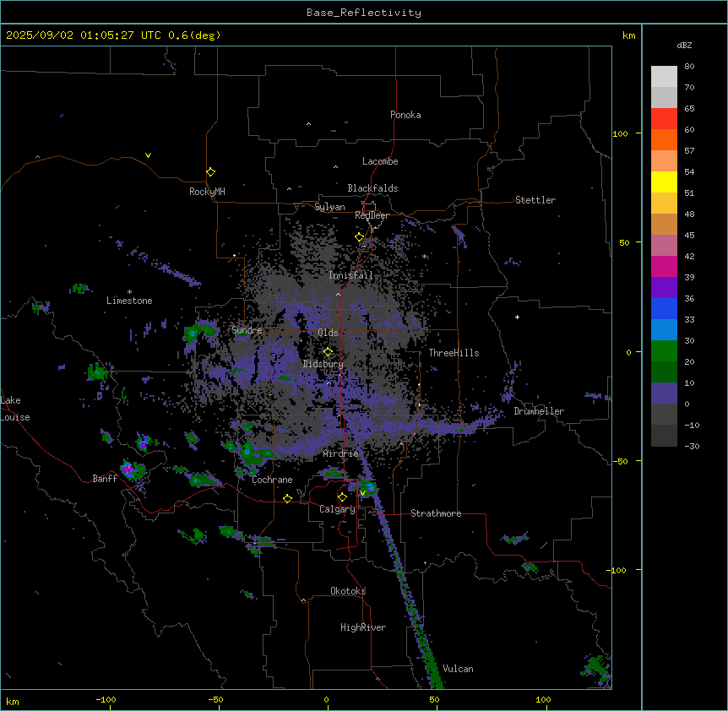Click the yellow diamond marker above Didsbury

328,351
